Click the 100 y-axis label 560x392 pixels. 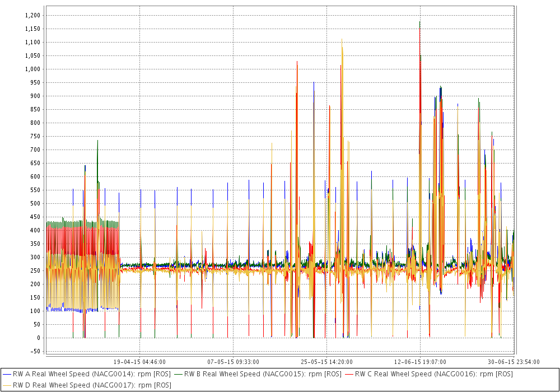point(35,311)
